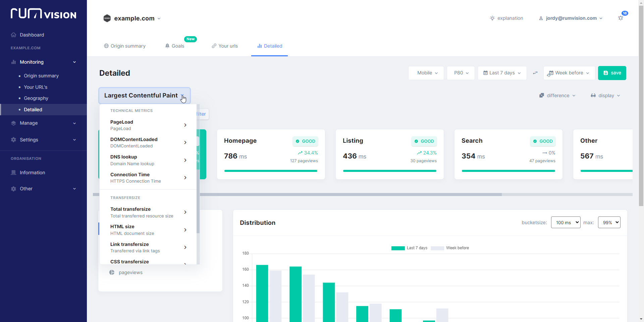Click the horizontal scrollbar under page cards

(351, 194)
